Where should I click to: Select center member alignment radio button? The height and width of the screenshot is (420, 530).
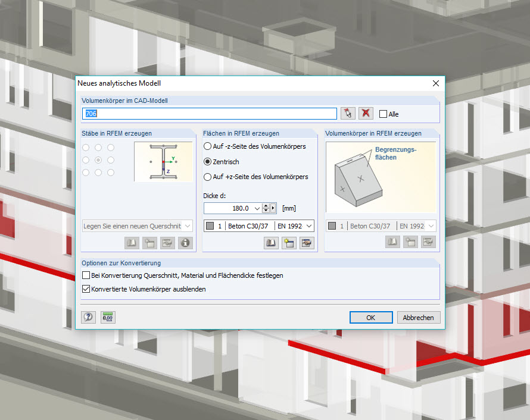click(x=98, y=160)
